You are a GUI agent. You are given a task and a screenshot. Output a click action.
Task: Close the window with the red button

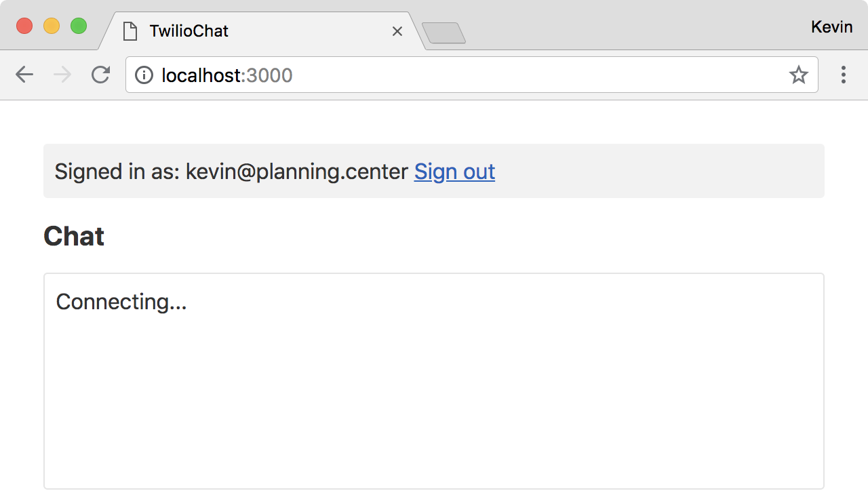24,26
